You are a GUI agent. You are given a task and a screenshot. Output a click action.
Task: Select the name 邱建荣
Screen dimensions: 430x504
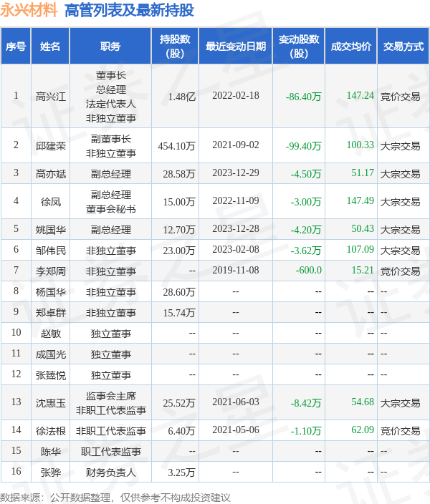[51, 146]
